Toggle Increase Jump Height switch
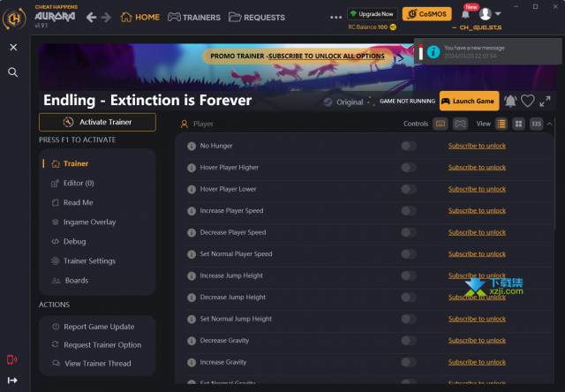The image size is (565, 392). 409,275
